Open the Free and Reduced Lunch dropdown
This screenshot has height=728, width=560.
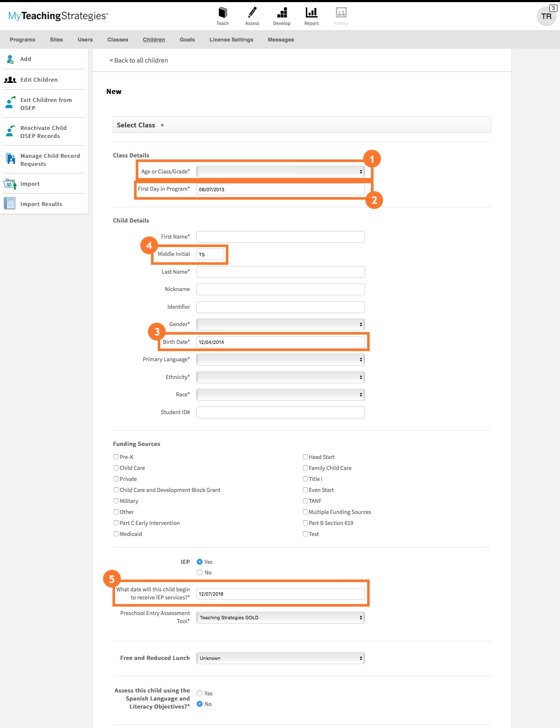coord(280,658)
